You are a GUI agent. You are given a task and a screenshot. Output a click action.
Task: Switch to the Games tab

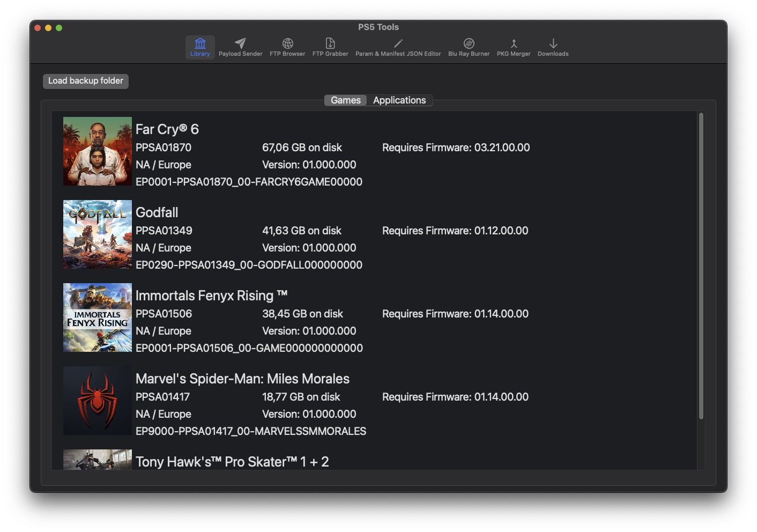(346, 100)
